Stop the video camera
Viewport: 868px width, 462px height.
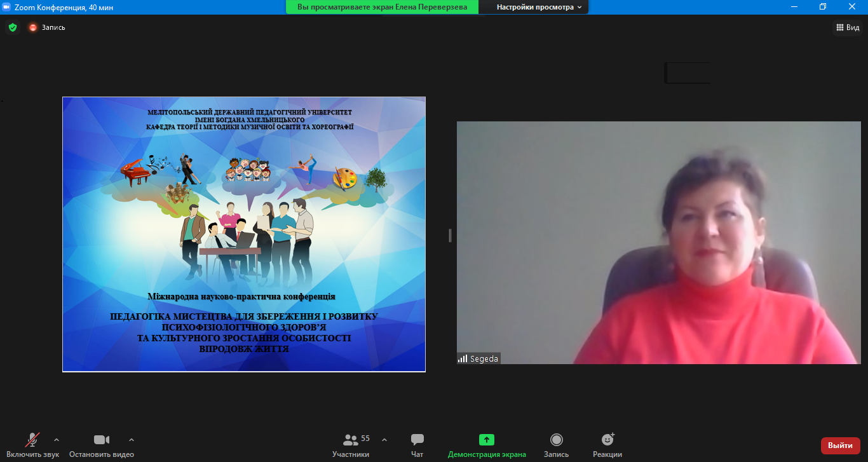pos(101,440)
